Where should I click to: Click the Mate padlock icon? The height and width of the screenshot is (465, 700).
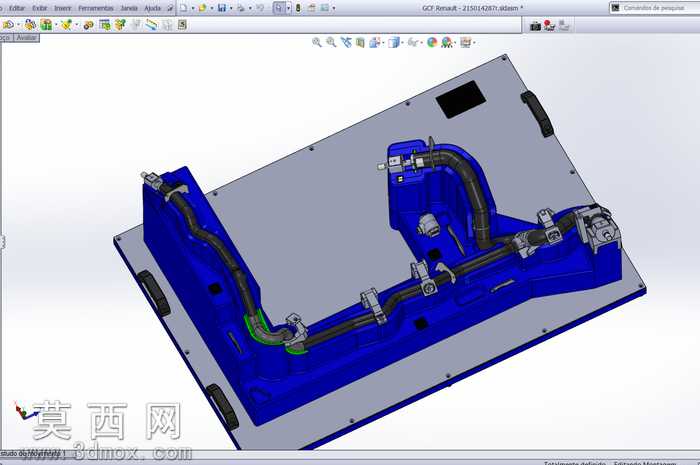(30, 25)
